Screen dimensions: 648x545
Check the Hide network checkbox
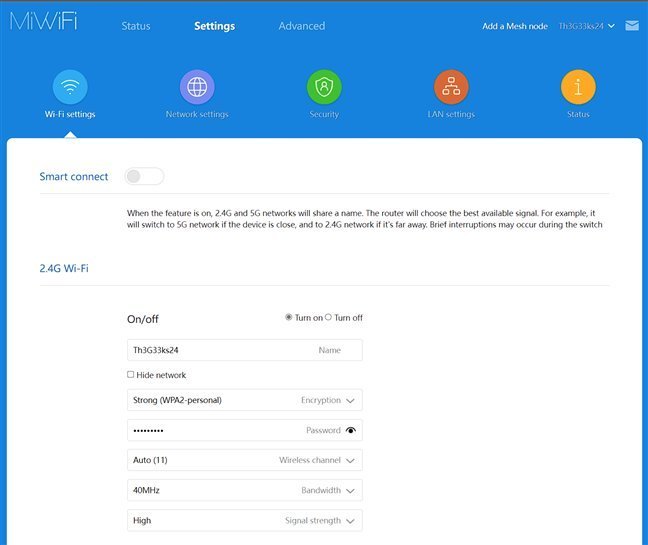[x=131, y=375]
